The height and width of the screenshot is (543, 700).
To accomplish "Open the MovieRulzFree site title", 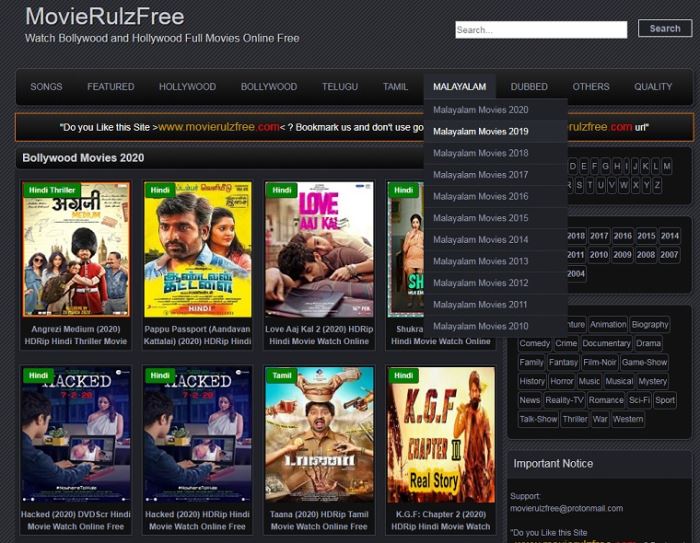I will (x=104, y=17).
